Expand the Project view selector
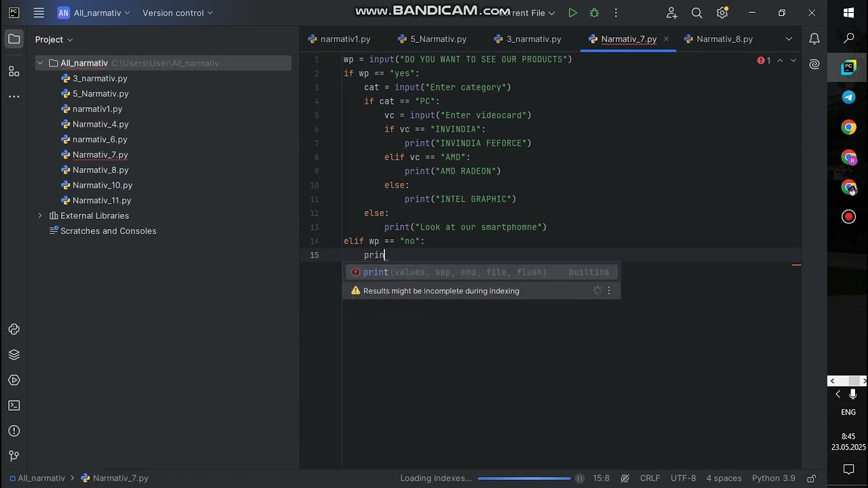868x488 pixels. pos(54,39)
